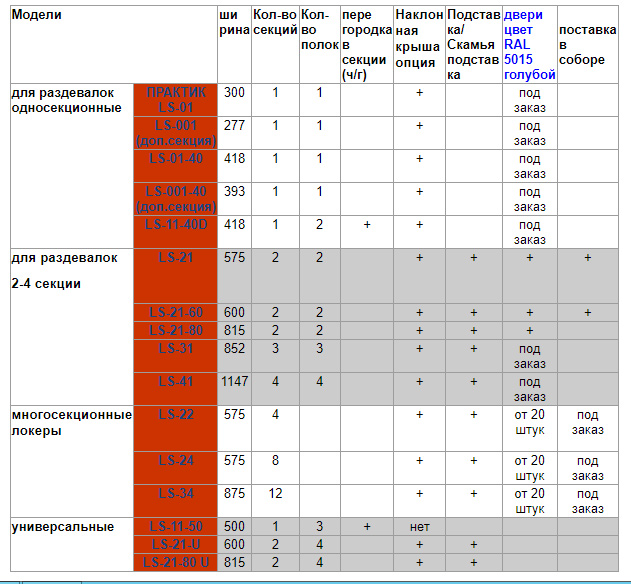This screenshot has width=631, height=584.
Task: Open the LS-11-40D model page
Action: (x=176, y=224)
